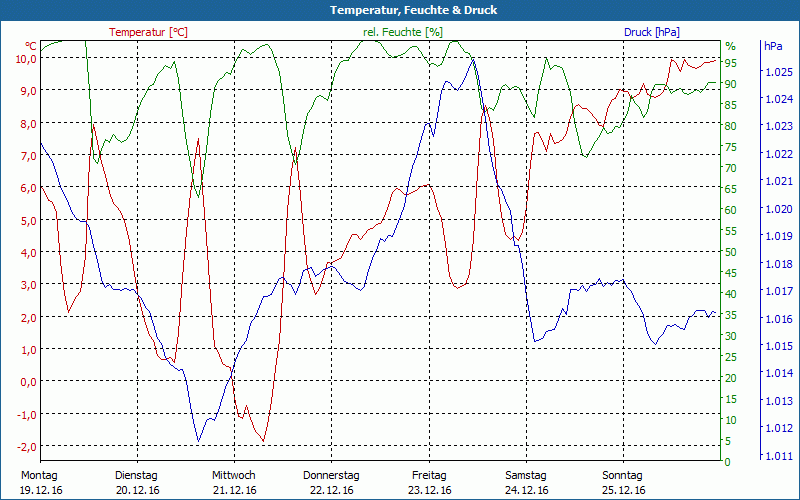Click the '4,0' temperature axis value

click(x=29, y=252)
